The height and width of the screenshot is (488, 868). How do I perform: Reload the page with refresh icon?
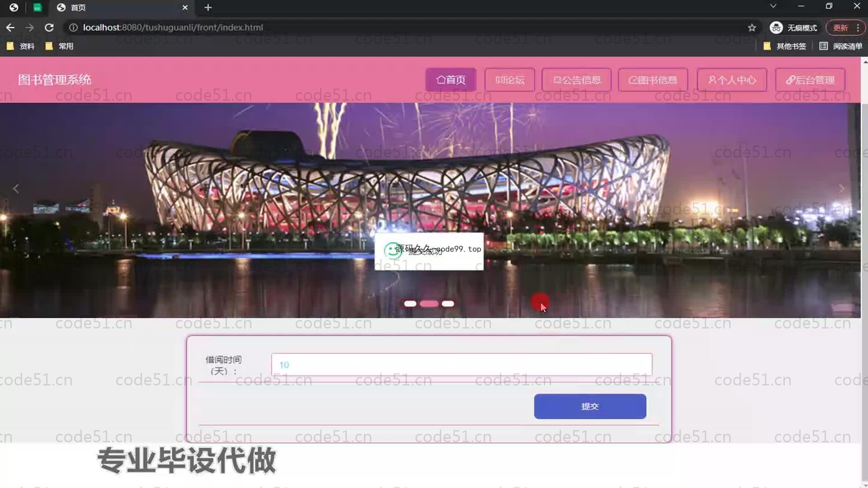(x=49, y=28)
